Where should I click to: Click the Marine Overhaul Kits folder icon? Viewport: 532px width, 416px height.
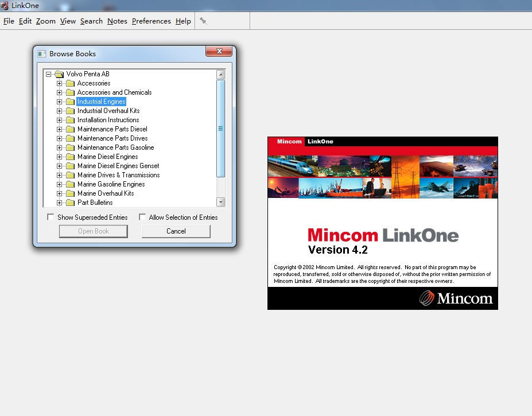(70, 193)
